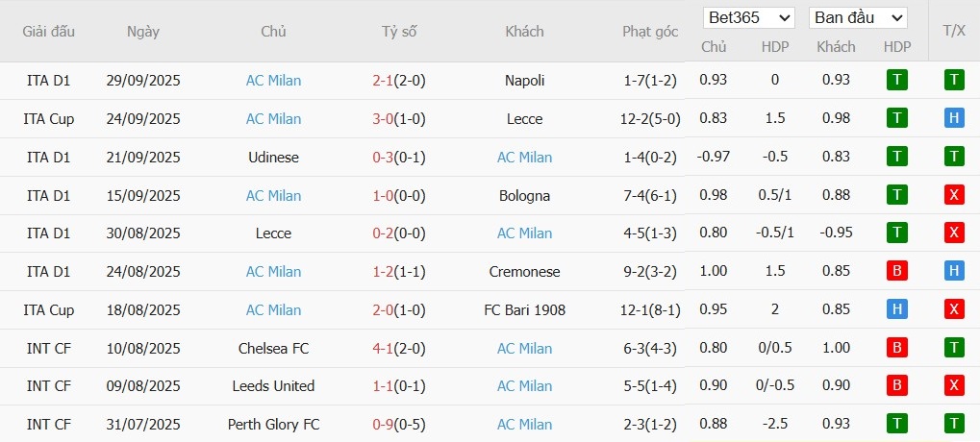Open AC Milan away link in the Udinese row
The image size is (980, 442).
(x=524, y=158)
